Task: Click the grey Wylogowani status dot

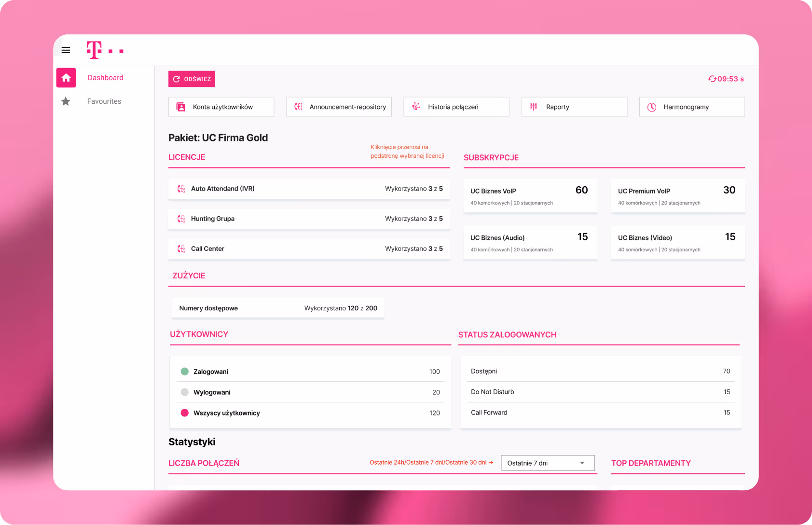Action: point(184,392)
